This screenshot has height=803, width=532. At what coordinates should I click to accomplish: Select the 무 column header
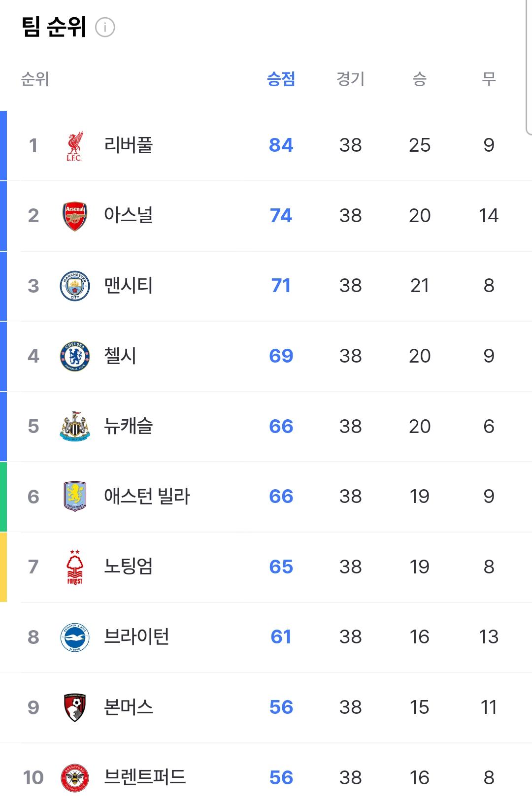coord(489,79)
